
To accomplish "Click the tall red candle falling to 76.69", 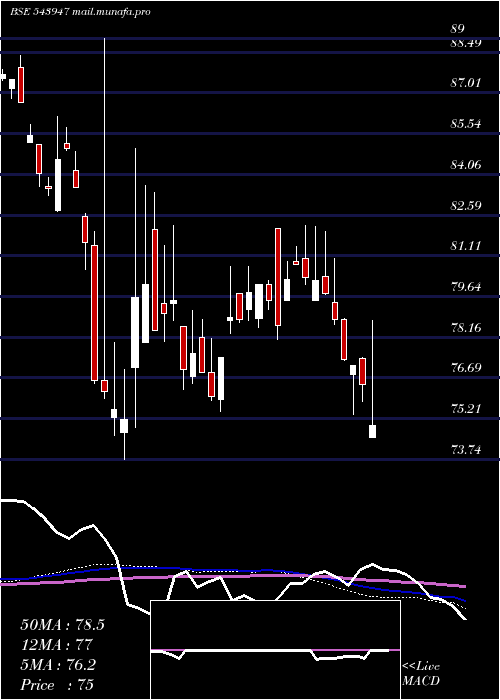I will tap(94, 312).
